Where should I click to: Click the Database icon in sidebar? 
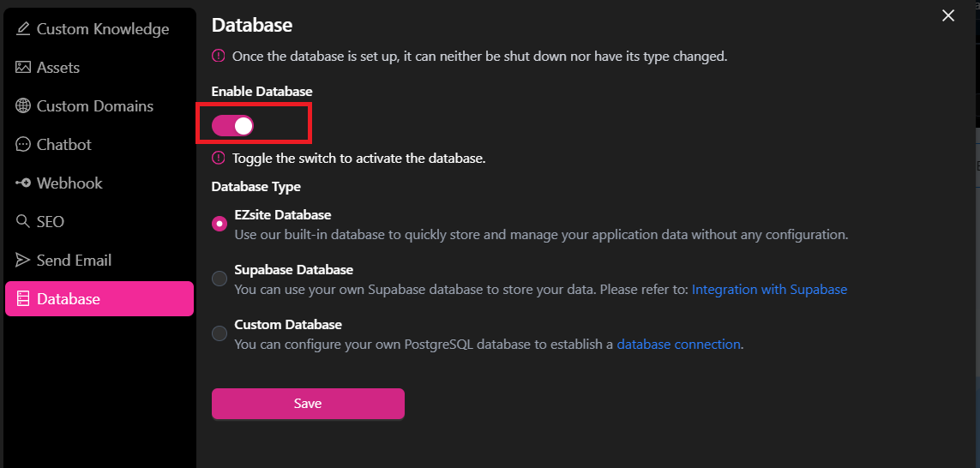pos(23,298)
